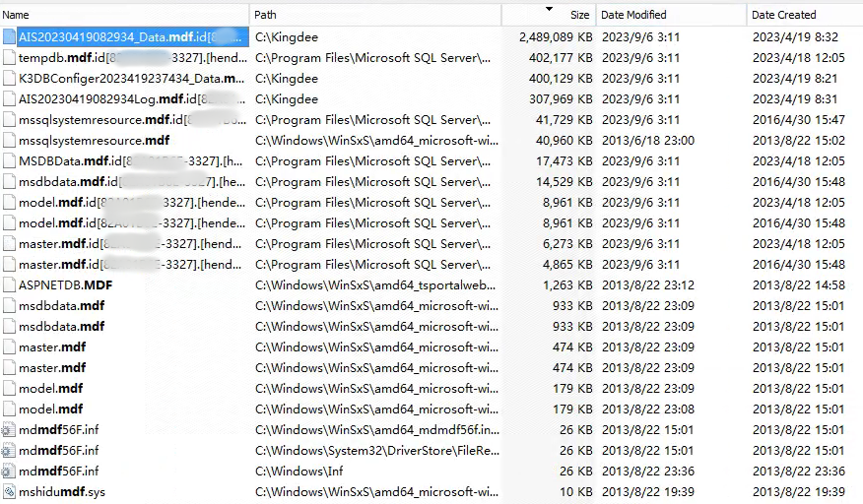The width and height of the screenshot is (863, 504).
Task: Click the file icon beside tempdb.mdf
Action: pyautogui.click(x=9, y=58)
